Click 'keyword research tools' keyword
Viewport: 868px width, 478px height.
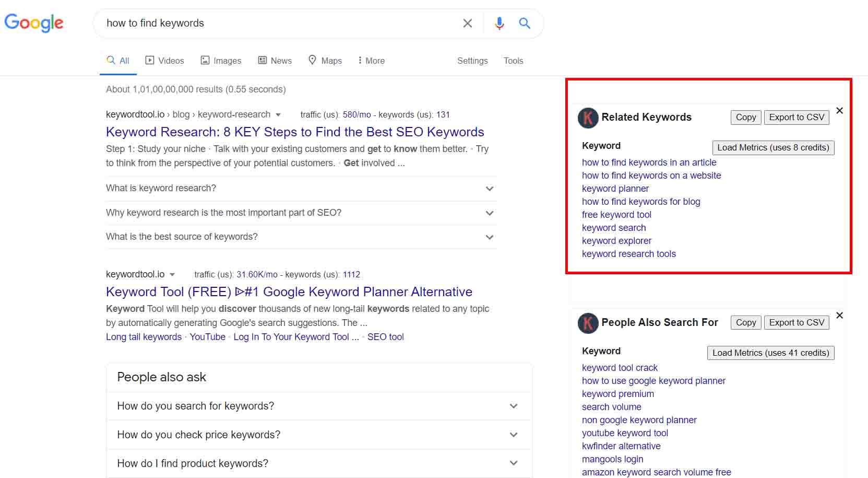click(x=629, y=254)
